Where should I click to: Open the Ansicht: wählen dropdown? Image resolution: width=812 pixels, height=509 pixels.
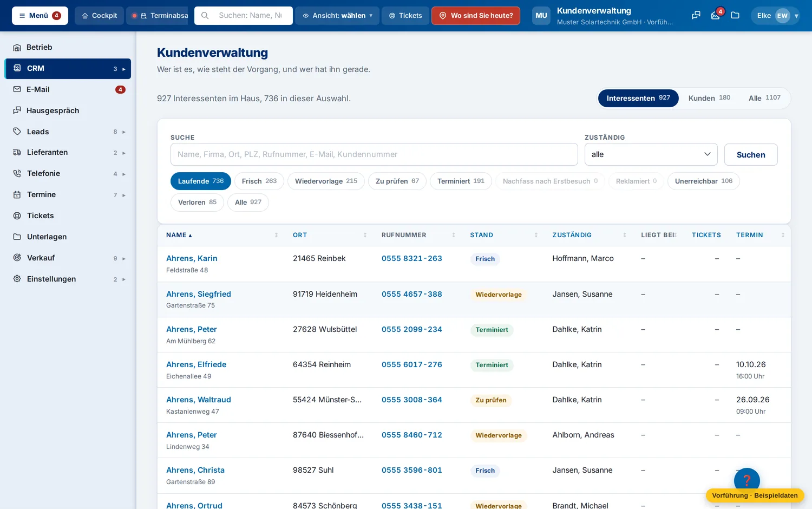(337, 16)
